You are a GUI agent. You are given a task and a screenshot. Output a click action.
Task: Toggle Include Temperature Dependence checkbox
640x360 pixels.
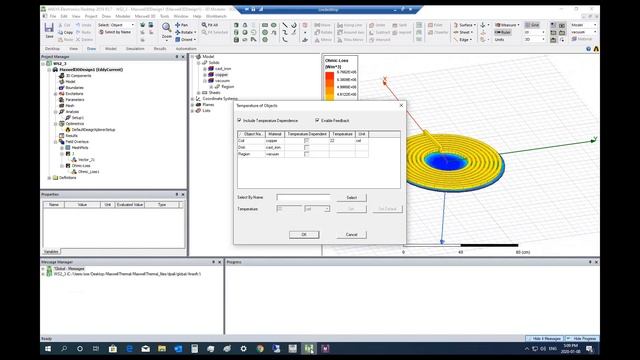(239, 120)
